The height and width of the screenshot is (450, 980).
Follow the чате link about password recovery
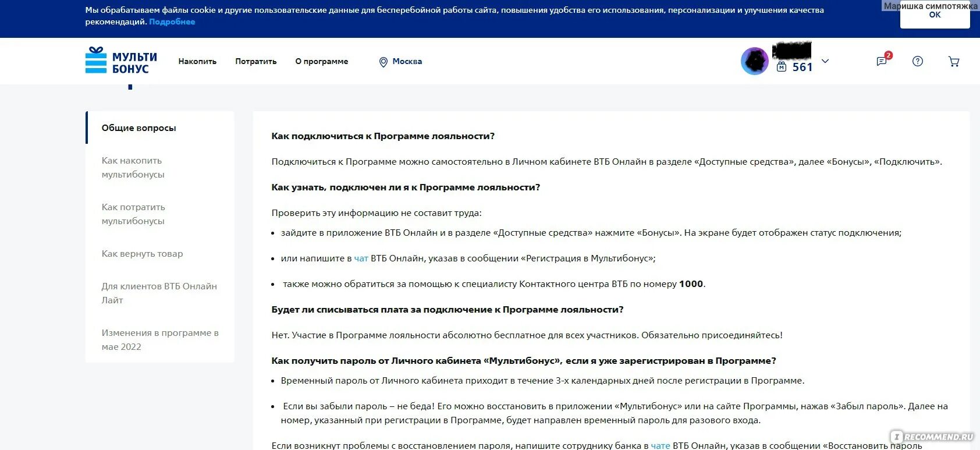[x=660, y=445]
